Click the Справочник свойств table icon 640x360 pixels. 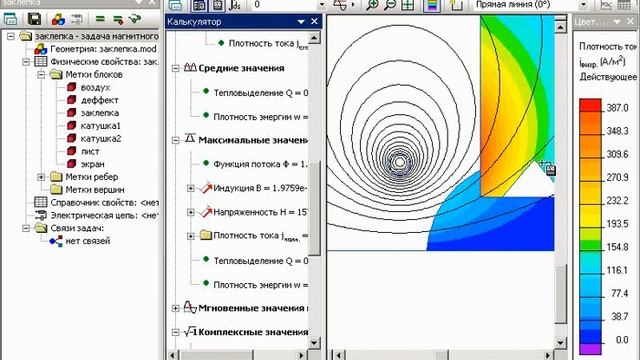click(40, 202)
